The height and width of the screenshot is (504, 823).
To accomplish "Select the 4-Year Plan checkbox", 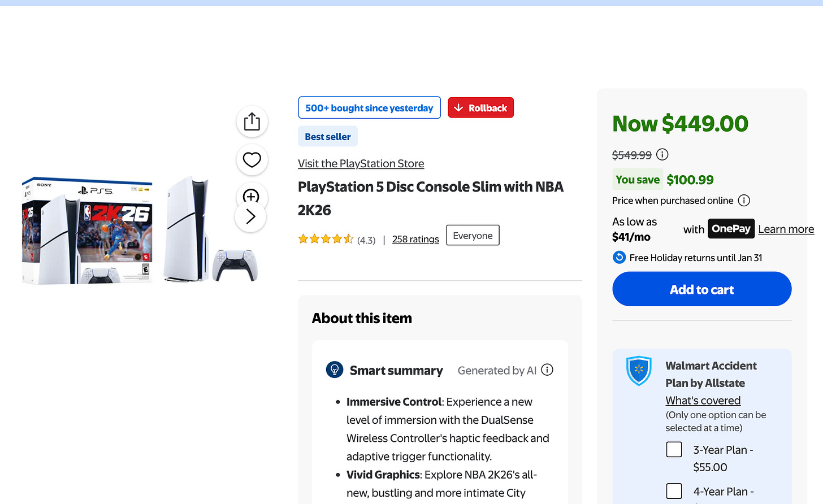I will coord(674,491).
